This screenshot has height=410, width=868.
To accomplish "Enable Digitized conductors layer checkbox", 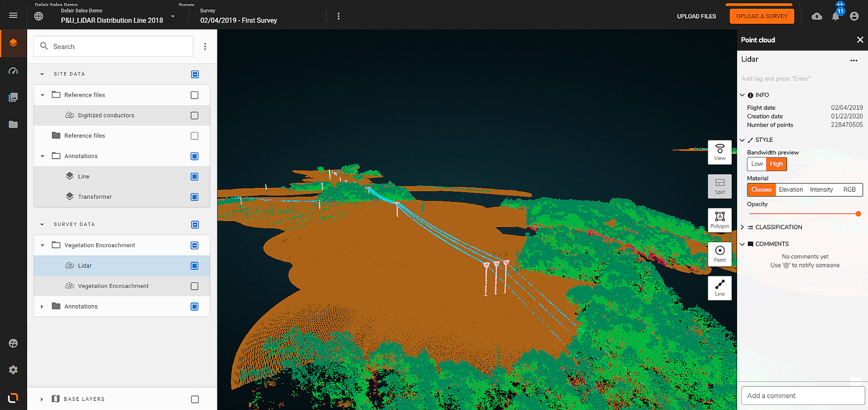I will 194,116.
